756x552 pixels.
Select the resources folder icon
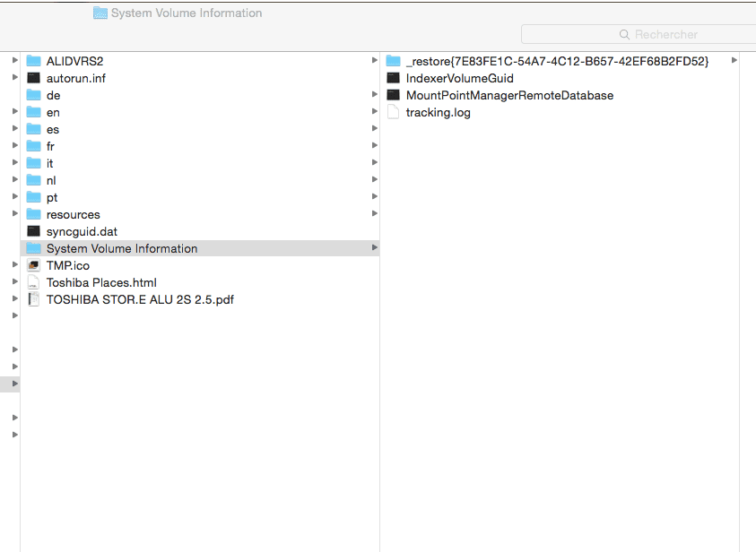tap(33, 214)
